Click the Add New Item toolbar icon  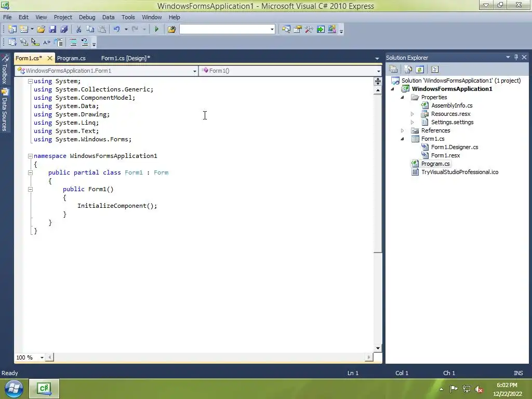[24, 30]
